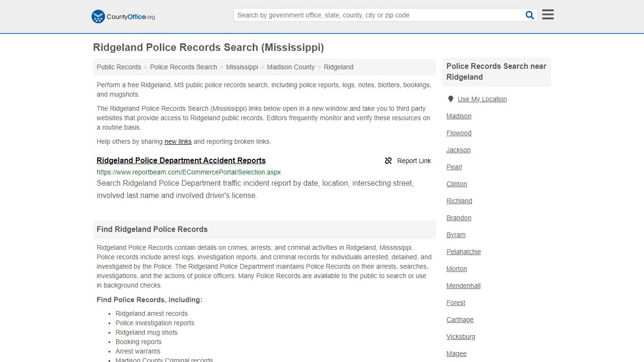Screen dimensions: 644x362
Task: Click the Police Records Search near Ridgeland heading
Action: (x=496, y=72)
